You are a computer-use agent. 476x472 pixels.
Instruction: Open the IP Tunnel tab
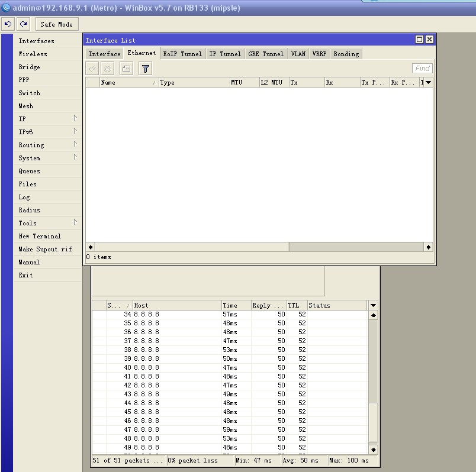tap(225, 54)
